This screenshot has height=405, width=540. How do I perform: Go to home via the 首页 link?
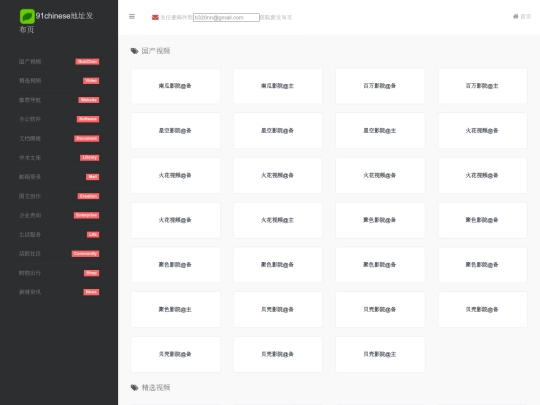click(522, 17)
